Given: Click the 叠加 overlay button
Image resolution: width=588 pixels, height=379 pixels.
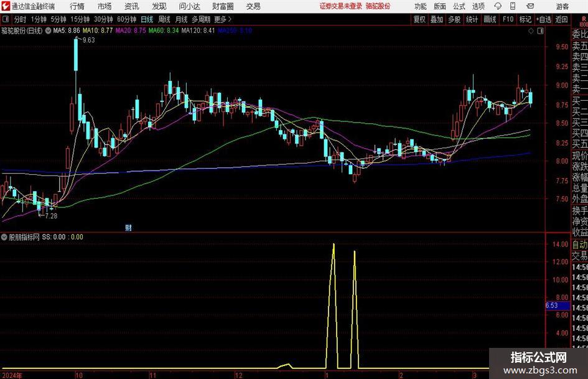Looking at the screenshot, I should (x=437, y=19).
